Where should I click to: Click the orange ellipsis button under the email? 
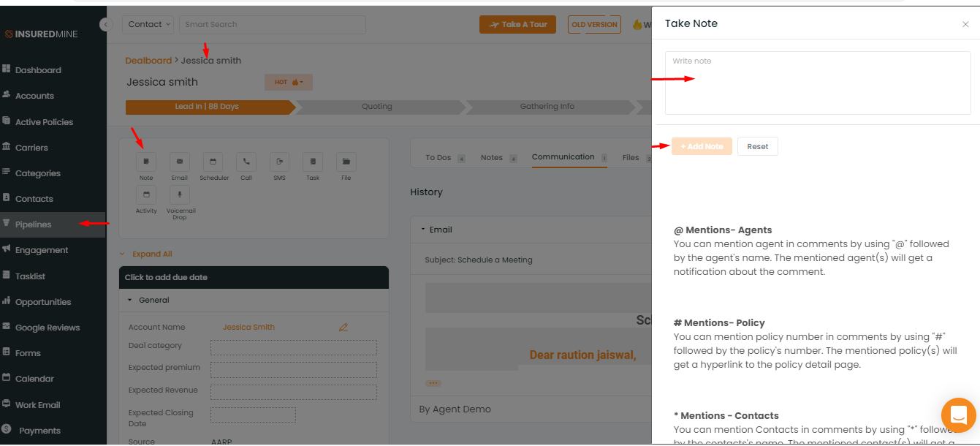pyautogui.click(x=433, y=383)
